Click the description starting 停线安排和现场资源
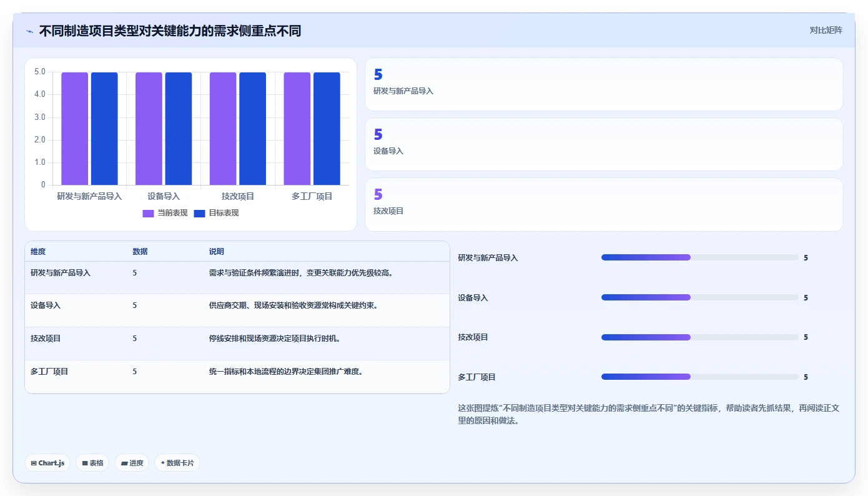 (274, 339)
